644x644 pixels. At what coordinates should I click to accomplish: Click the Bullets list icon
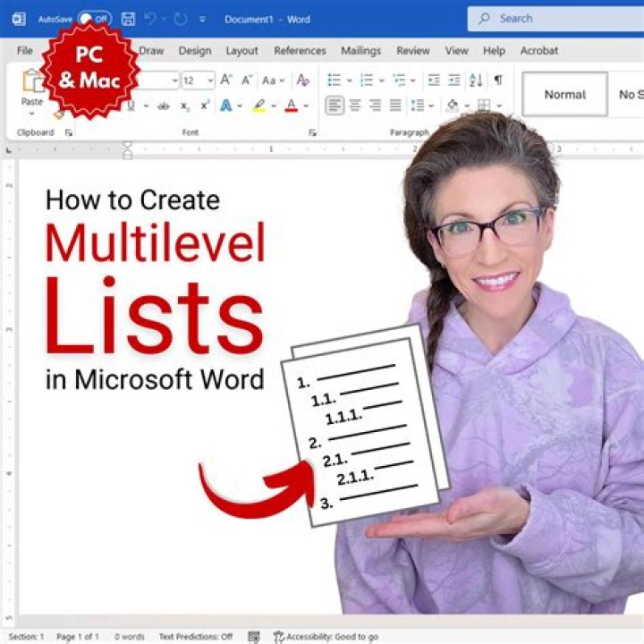(334, 80)
